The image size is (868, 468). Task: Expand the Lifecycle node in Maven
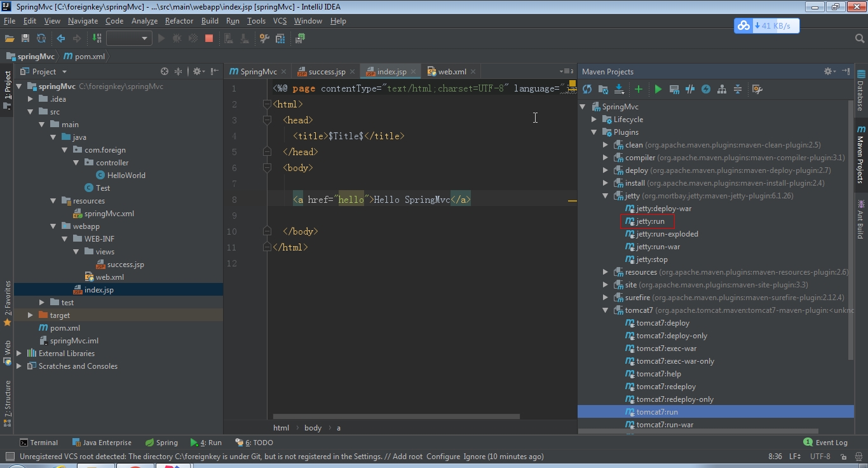point(594,120)
